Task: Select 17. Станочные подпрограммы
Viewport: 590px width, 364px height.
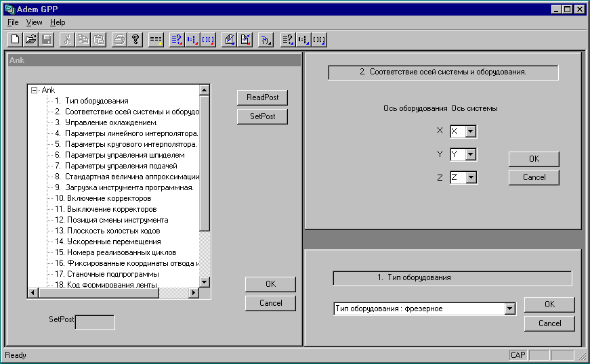Action: (x=107, y=275)
